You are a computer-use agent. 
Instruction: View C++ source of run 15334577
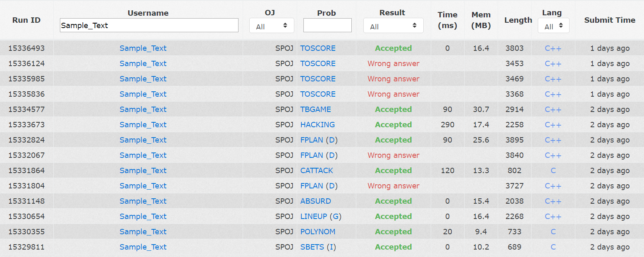tap(553, 109)
